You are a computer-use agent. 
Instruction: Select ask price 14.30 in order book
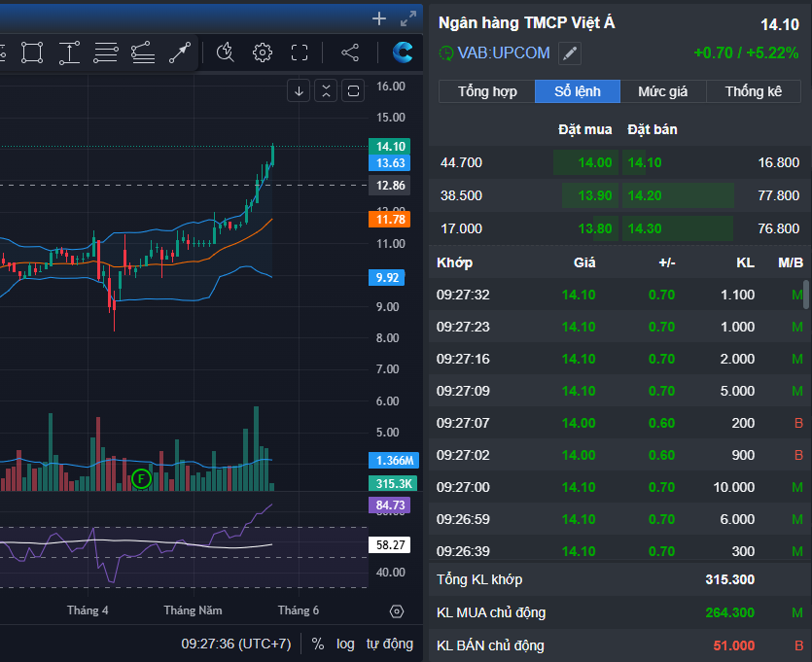(645, 228)
